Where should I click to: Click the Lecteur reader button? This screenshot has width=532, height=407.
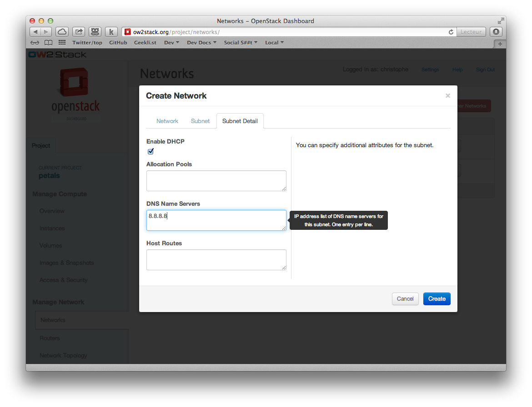click(471, 32)
